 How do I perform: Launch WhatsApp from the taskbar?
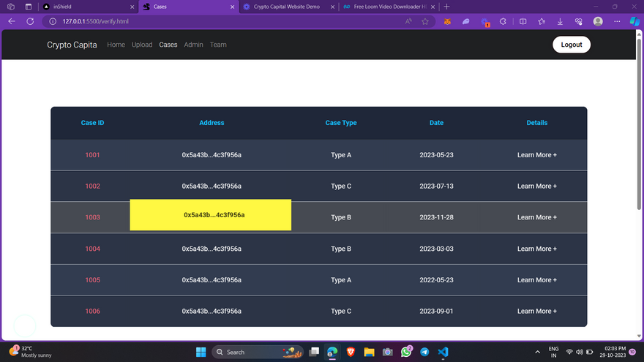click(x=406, y=352)
